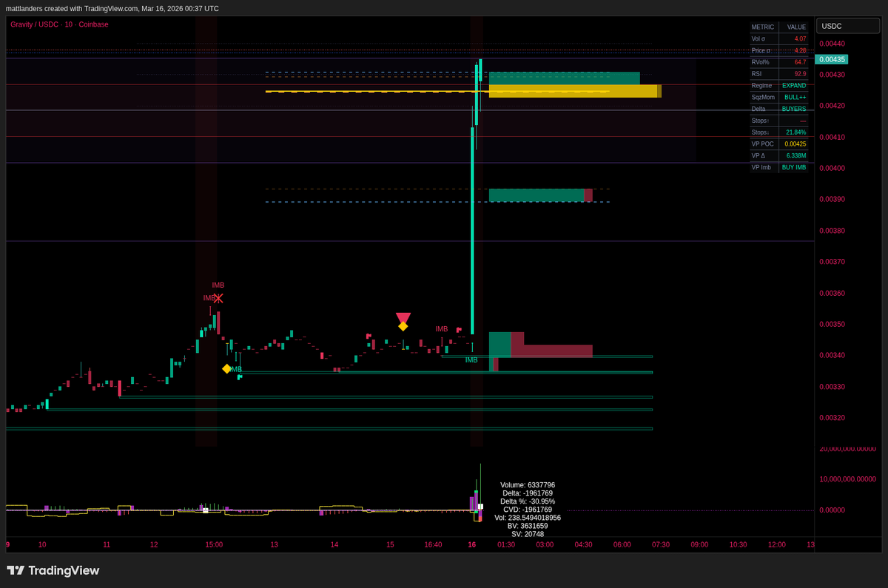Select the Stops↓ value 21.84%

pyautogui.click(x=796, y=132)
